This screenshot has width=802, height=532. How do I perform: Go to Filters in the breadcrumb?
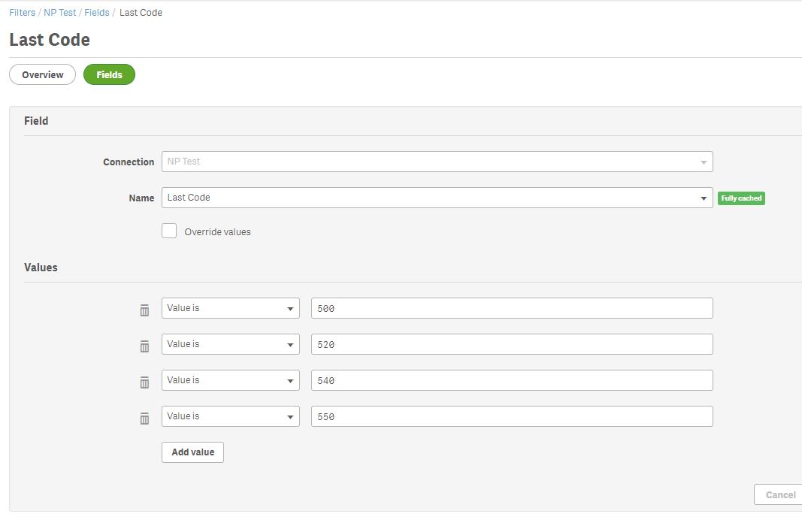(22, 13)
